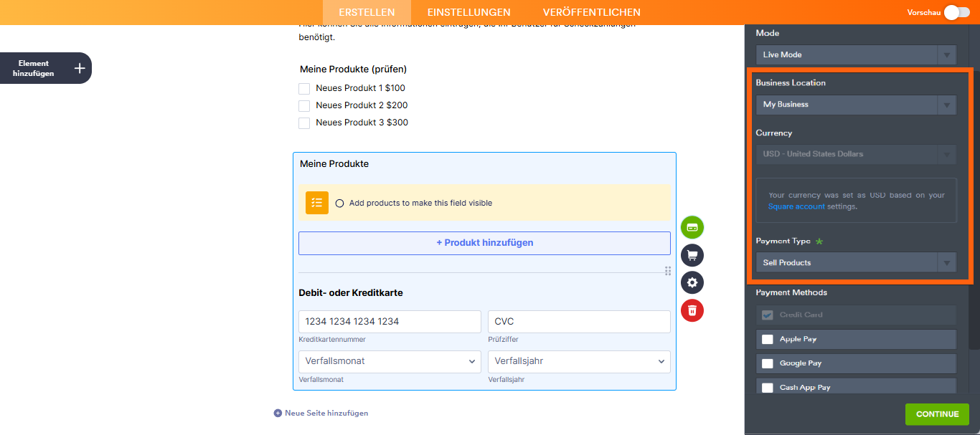Click Neue Seite hinzufügen link
The image size is (980, 435).
326,413
